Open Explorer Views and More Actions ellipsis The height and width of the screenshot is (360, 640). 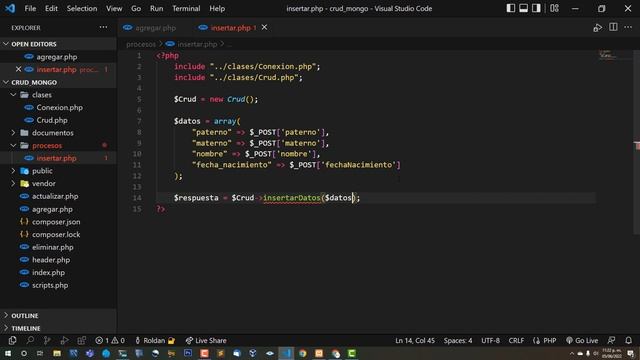click(x=103, y=27)
